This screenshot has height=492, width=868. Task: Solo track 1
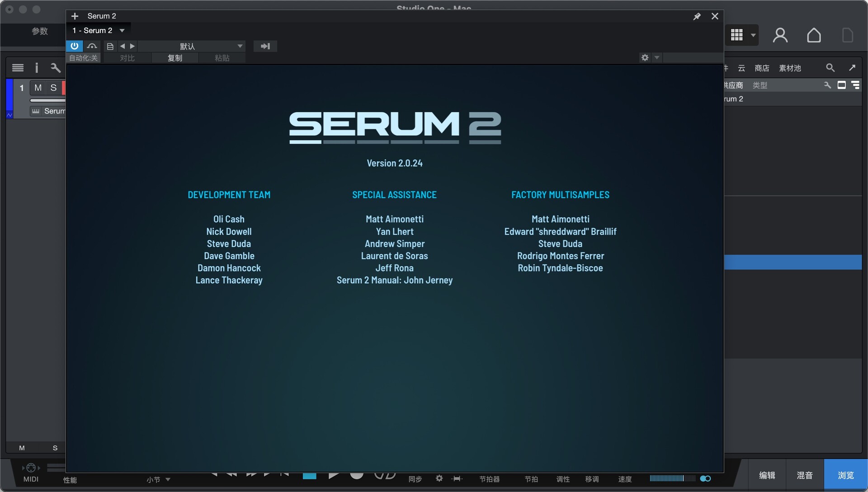pos(53,88)
